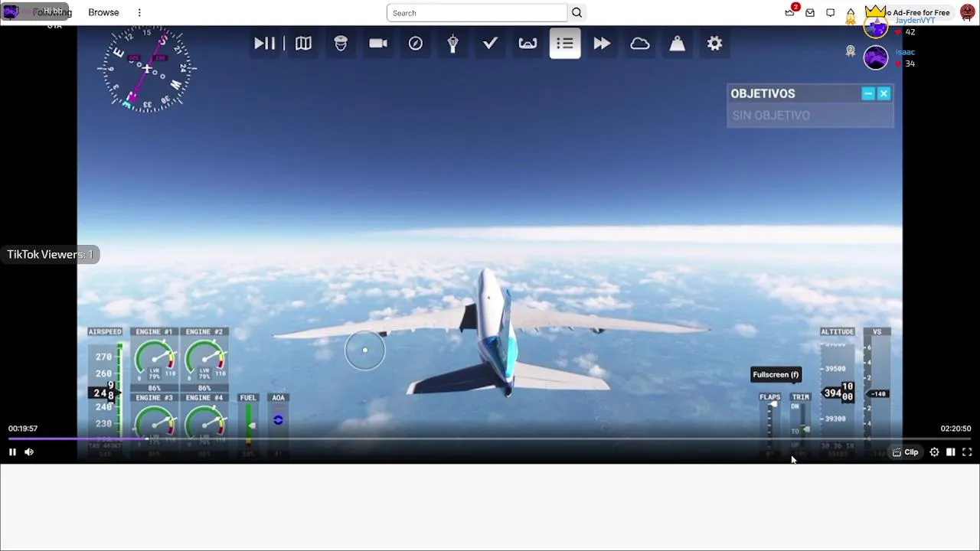The width and height of the screenshot is (980, 551).
Task: Click the total duration 02:20:50
Action: [955, 429]
